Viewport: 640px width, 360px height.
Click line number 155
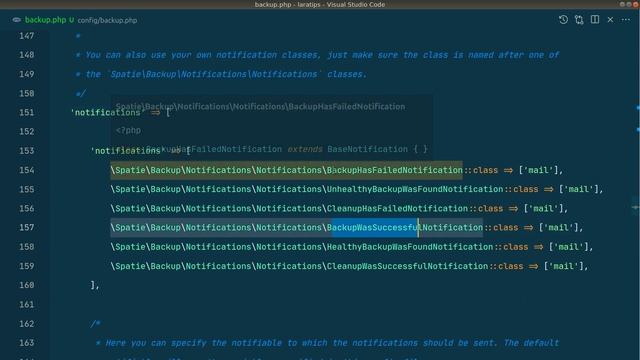click(27, 189)
